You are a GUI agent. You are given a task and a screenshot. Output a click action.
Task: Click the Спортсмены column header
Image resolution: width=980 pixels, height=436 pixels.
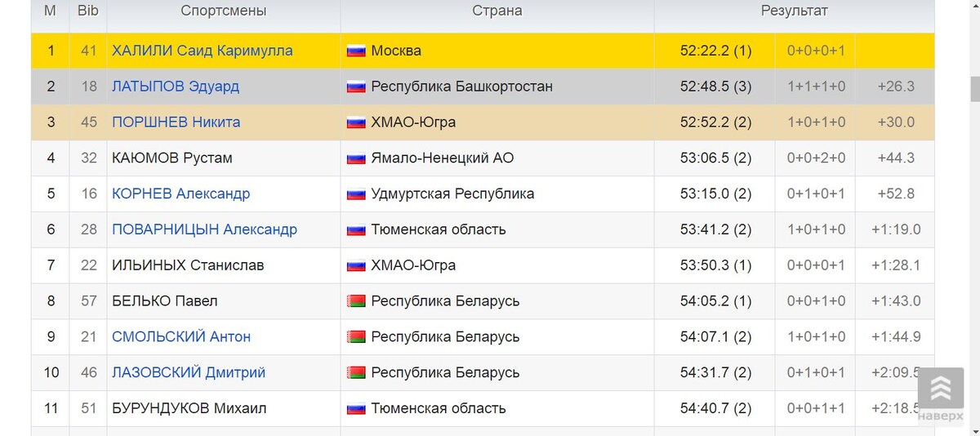coord(224,11)
